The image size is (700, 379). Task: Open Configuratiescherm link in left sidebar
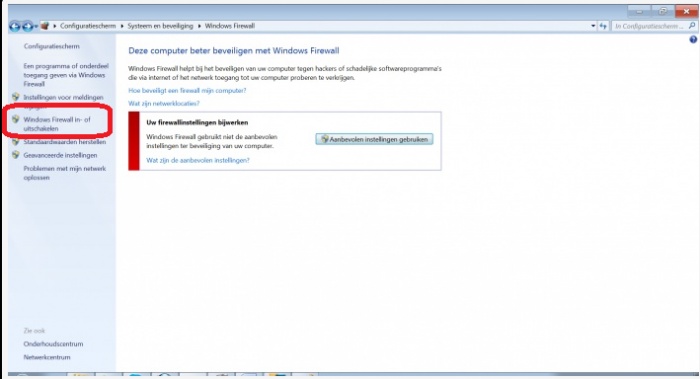point(51,46)
